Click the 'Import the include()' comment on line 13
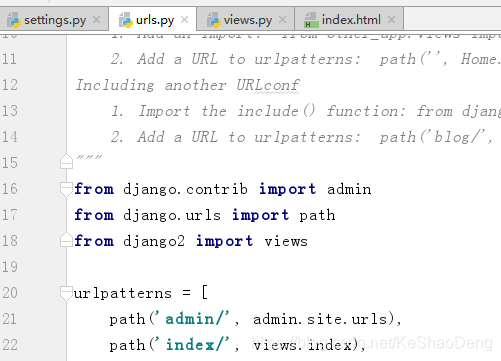 [x=226, y=111]
